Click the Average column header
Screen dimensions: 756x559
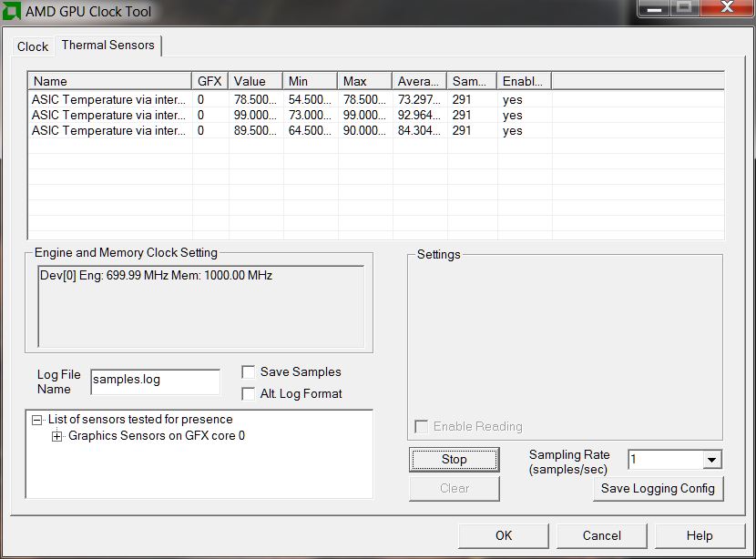[x=420, y=81]
